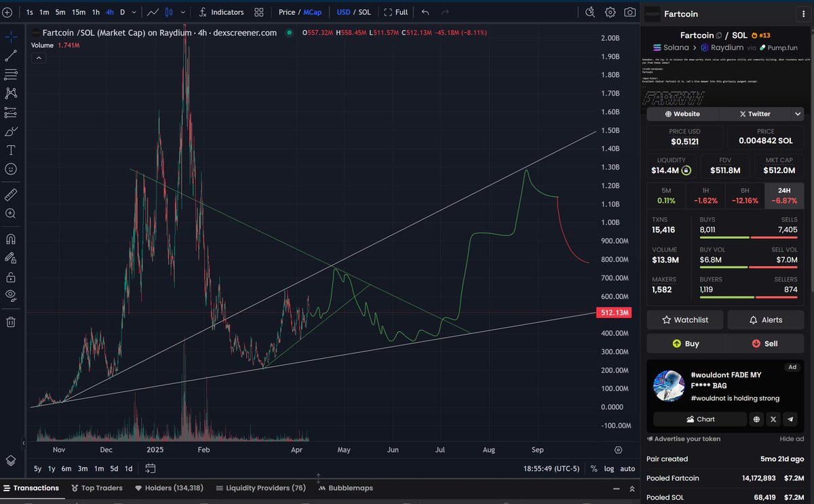Copy the Fartcoin token address icon
The height and width of the screenshot is (504, 814).
pyautogui.click(x=720, y=35)
